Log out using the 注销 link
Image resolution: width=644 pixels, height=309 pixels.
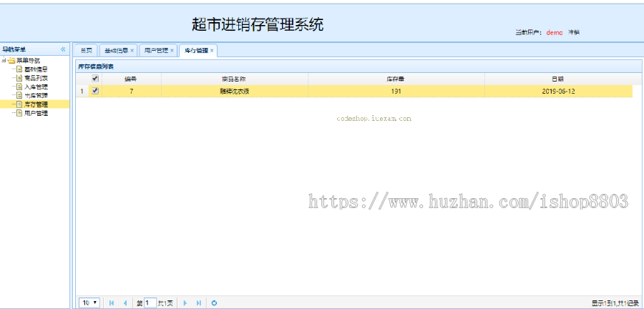tap(574, 32)
